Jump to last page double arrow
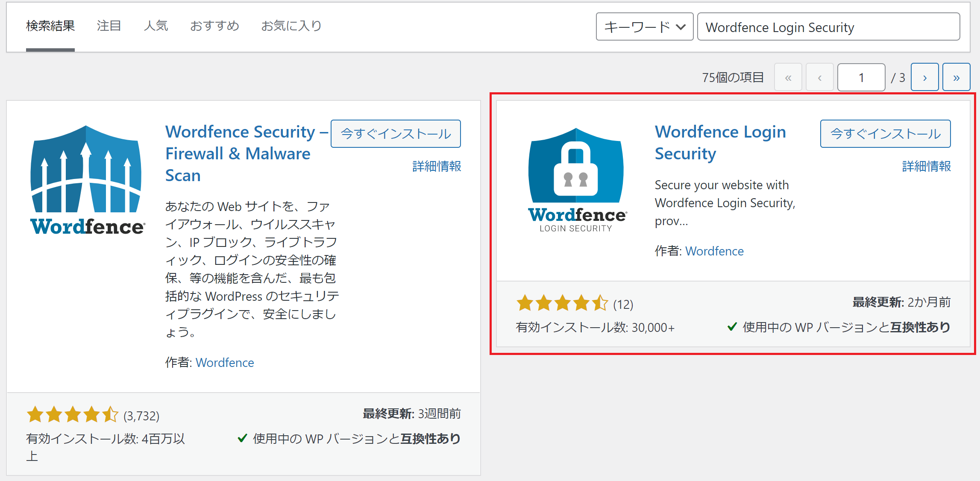Screen dimensions: 980x481 [956, 77]
